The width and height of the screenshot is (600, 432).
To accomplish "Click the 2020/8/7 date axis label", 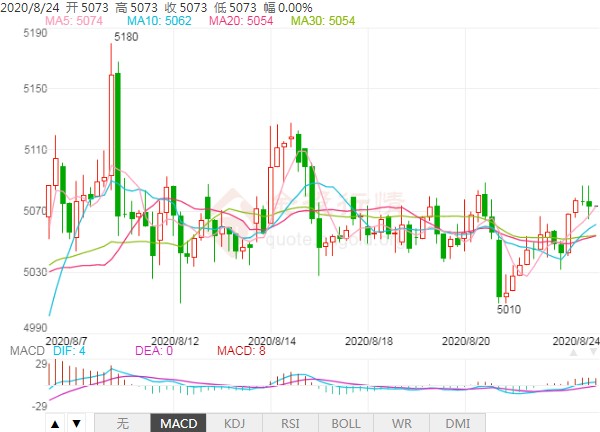I will [66, 341].
